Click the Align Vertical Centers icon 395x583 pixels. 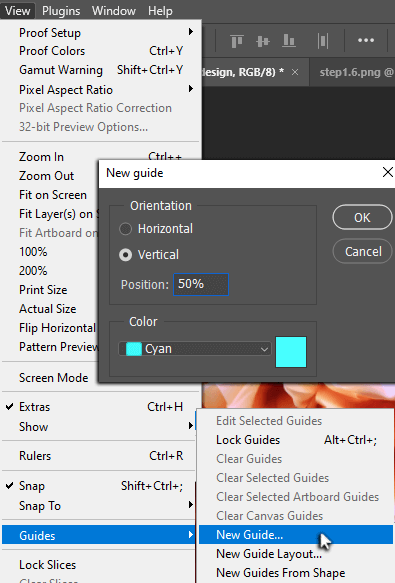pos(263,41)
